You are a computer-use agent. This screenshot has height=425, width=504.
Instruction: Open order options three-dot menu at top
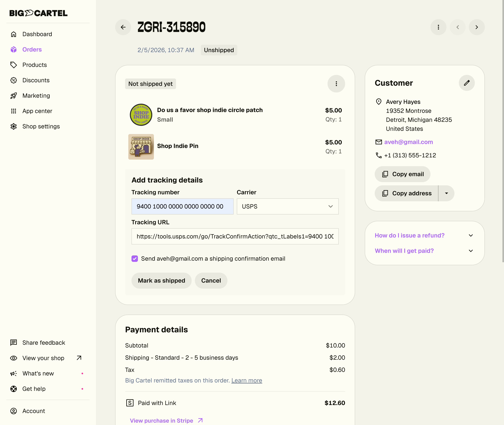point(438,27)
